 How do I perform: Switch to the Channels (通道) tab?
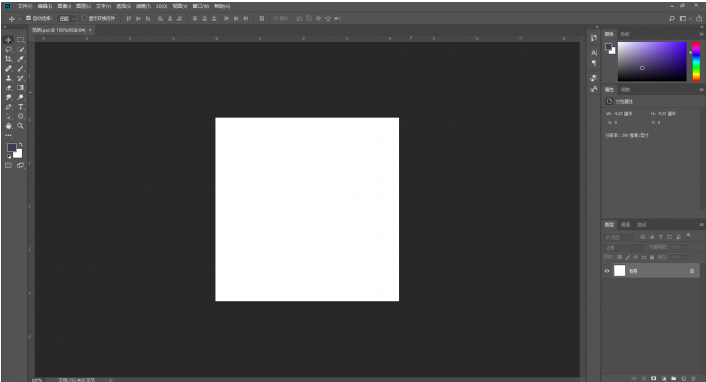[x=625, y=224]
